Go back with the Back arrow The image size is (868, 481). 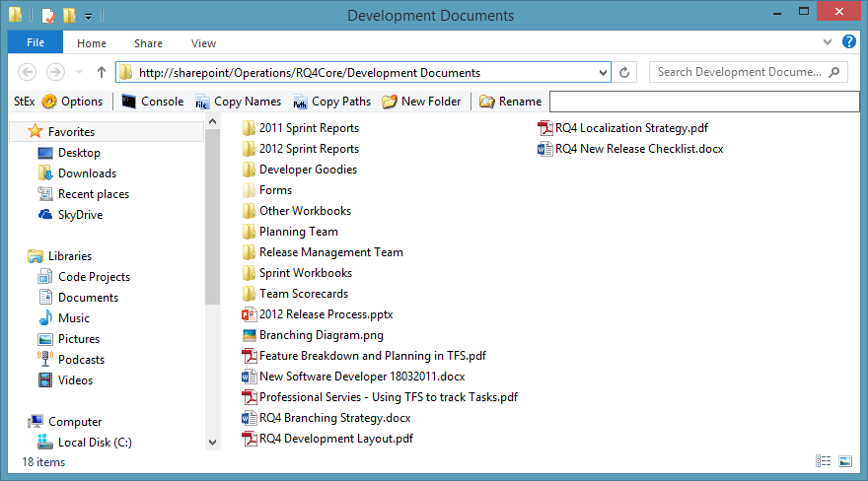(28, 72)
